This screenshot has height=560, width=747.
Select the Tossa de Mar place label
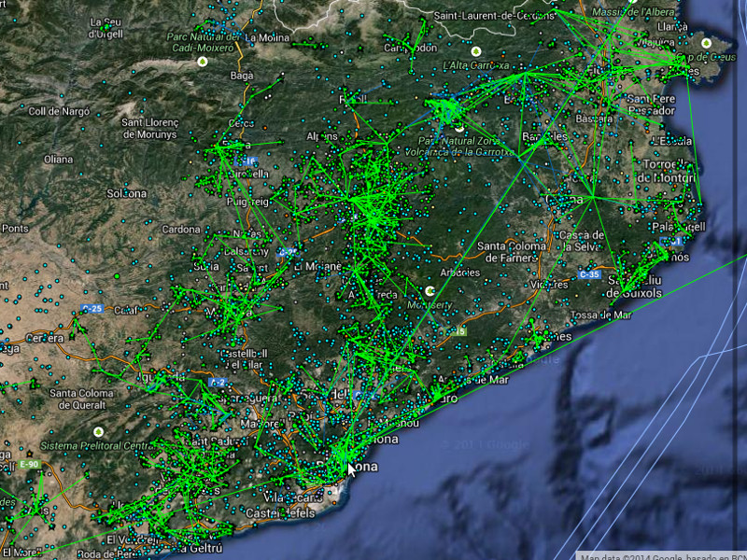pyautogui.click(x=602, y=315)
